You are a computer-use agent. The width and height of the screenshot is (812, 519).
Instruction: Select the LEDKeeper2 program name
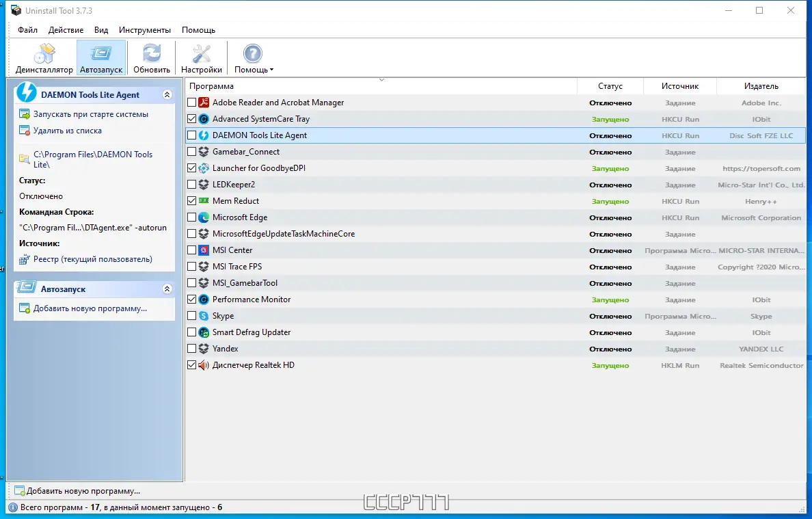click(234, 185)
